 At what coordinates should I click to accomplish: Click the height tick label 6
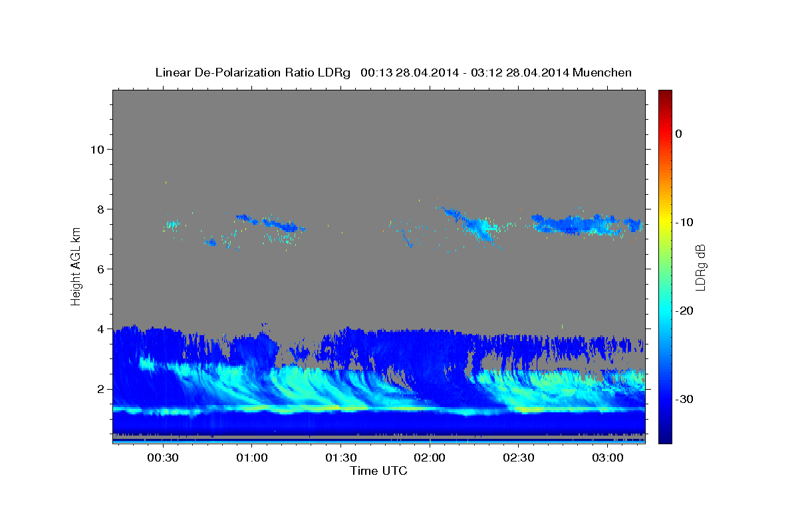click(x=100, y=269)
